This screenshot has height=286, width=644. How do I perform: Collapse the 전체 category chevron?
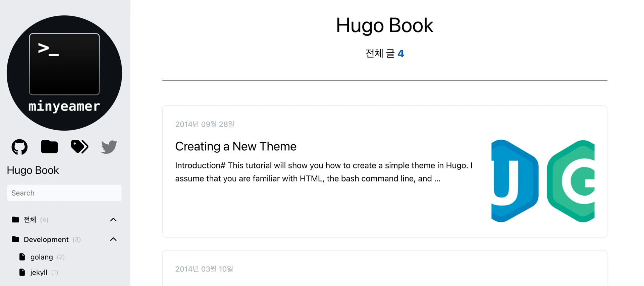[x=113, y=220]
